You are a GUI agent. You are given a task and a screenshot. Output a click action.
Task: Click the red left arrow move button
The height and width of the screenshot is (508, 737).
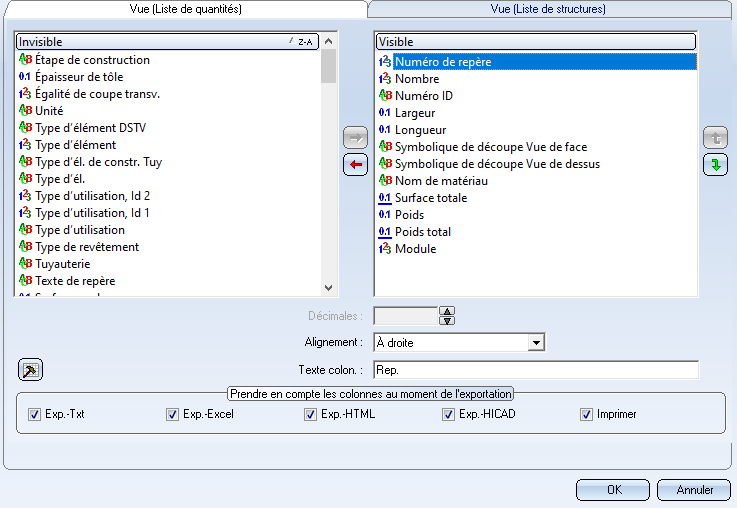click(355, 164)
